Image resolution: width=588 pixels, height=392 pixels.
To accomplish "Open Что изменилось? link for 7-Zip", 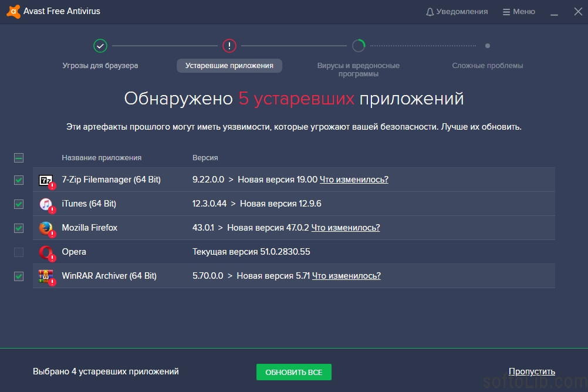I will [x=354, y=180].
